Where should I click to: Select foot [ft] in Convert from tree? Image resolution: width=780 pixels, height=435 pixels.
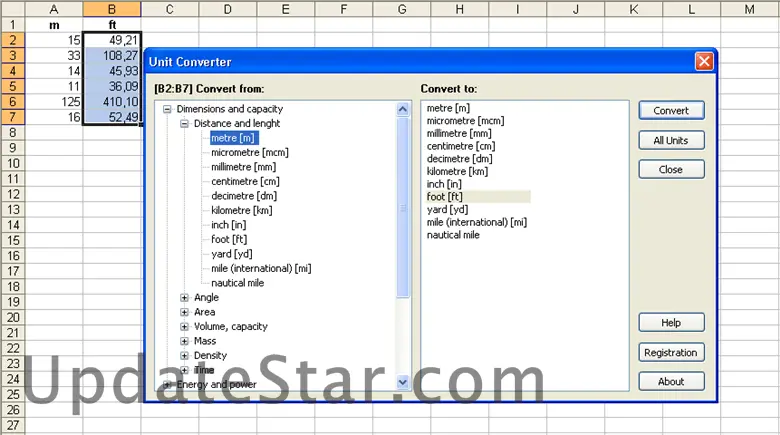point(229,239)
